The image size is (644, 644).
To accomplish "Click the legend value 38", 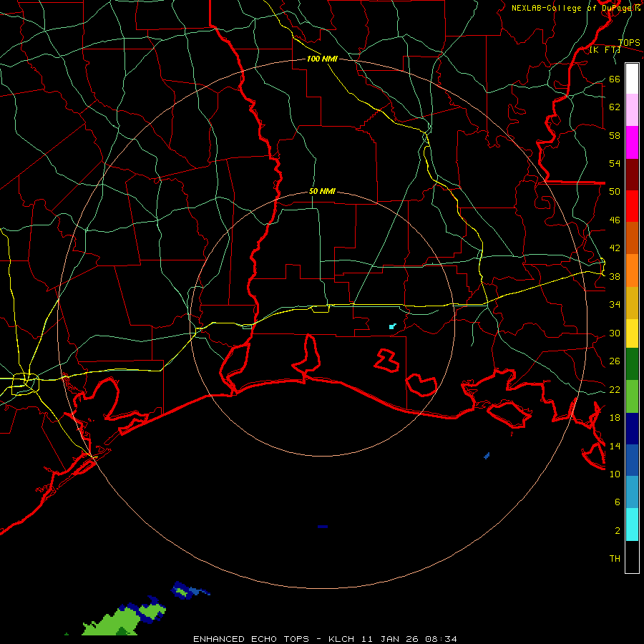I will point(615,277).
